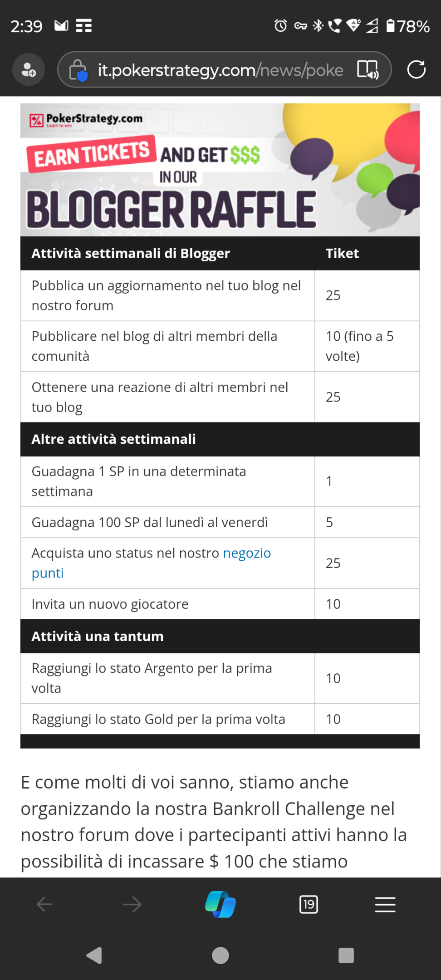Screen dimensions: 441x980
Task: Tap the Blogger Raffle banner image
Action: click(x=220, y=170)
